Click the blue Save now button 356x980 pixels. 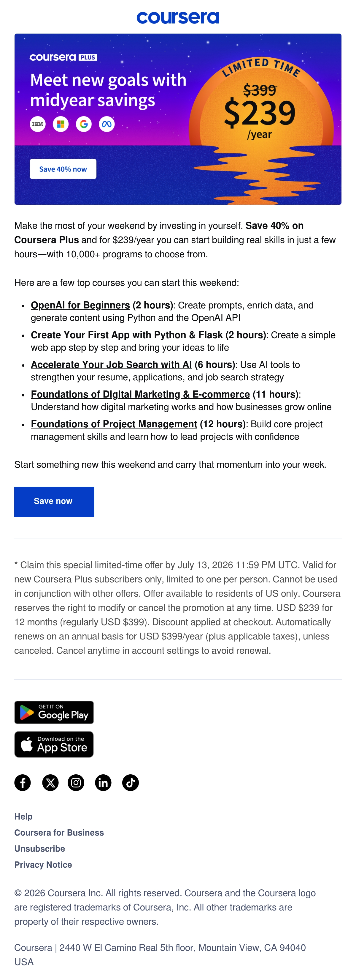tap(54, 501)
